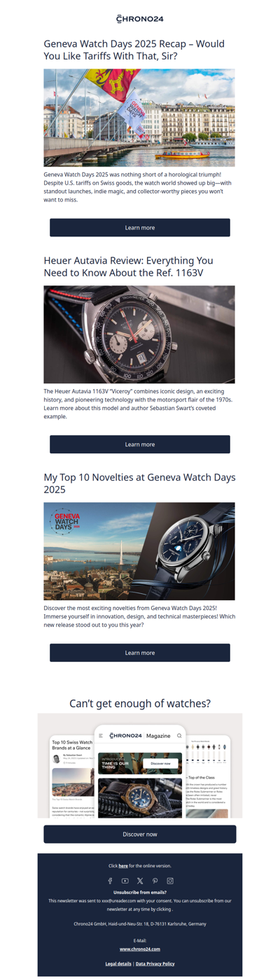Open the Legal details link
This screenshot has height=980, width=280.
(118, 964)
